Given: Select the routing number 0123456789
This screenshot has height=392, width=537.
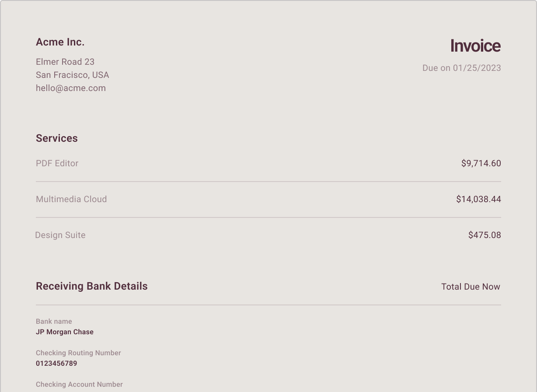Looking at the screenshot, I should [x=56, y=363].
